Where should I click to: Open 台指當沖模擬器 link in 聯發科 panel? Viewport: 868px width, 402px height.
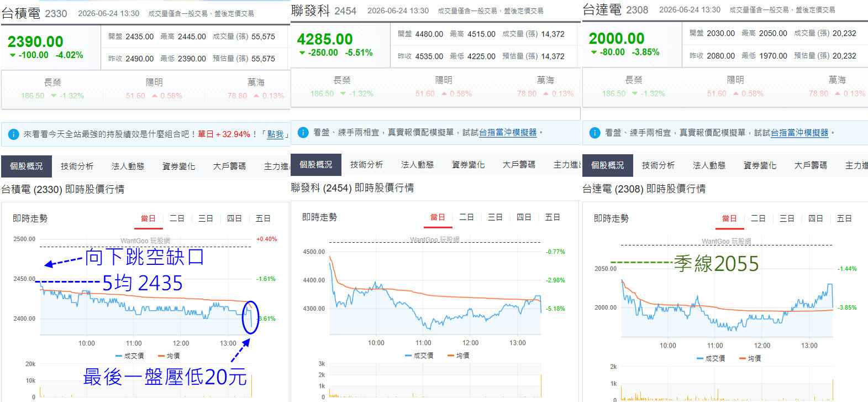click(508, 133)
